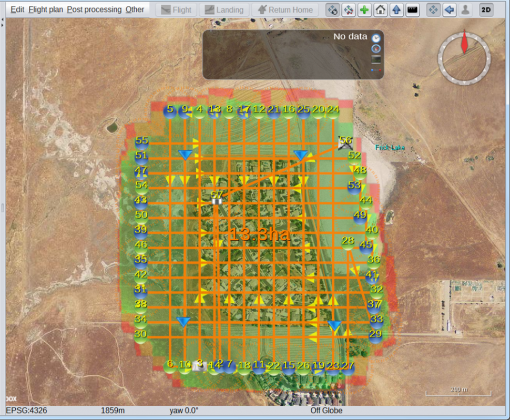Click the monitor icon in info panel

[376, 59]
